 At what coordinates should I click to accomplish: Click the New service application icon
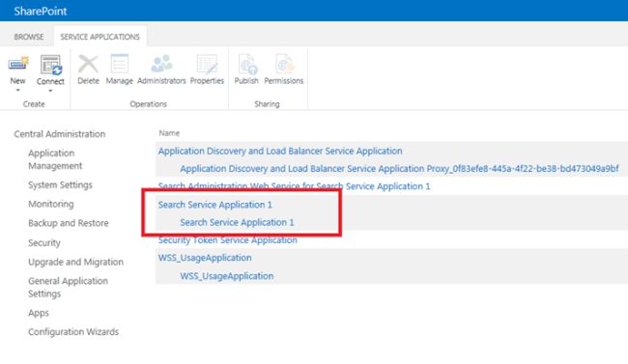18,64
